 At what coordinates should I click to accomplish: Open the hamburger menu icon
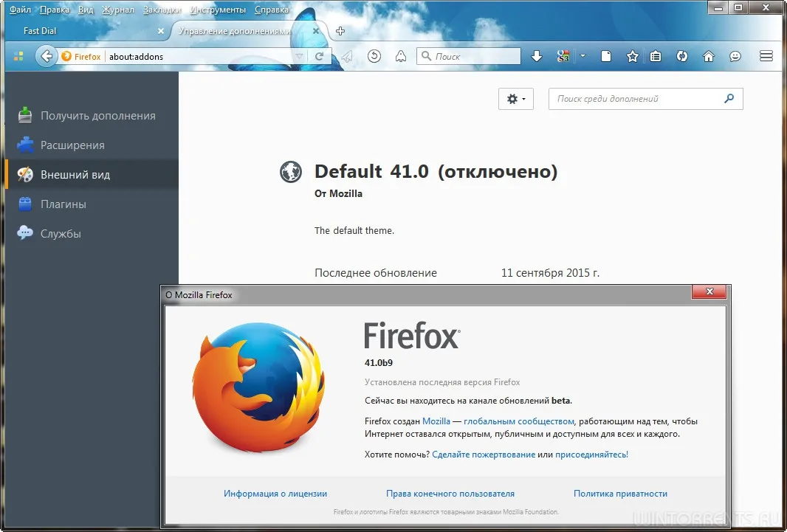click(766, 56)
